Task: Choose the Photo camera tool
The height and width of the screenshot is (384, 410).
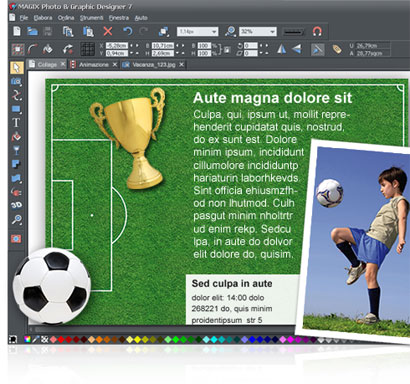Action: tap(16, 81)
